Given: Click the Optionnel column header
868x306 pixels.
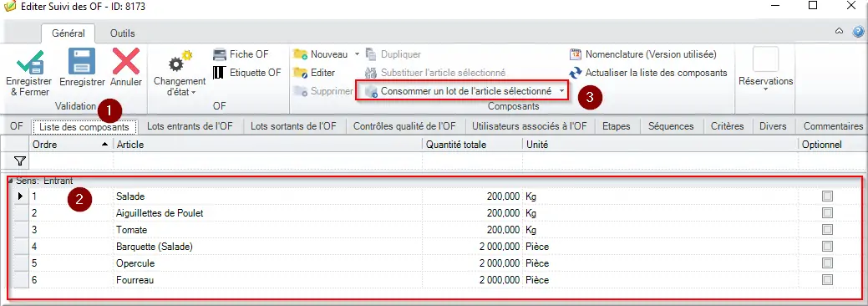Looking at the screenshot, I should click(x=830, y=145).
